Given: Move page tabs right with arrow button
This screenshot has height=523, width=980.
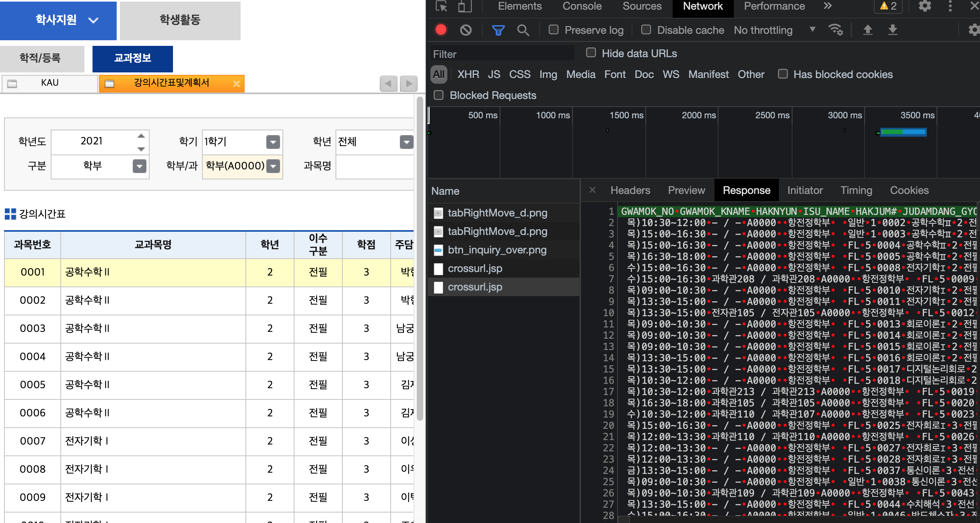Looking at the screenshot, I should tap(409, 84).
